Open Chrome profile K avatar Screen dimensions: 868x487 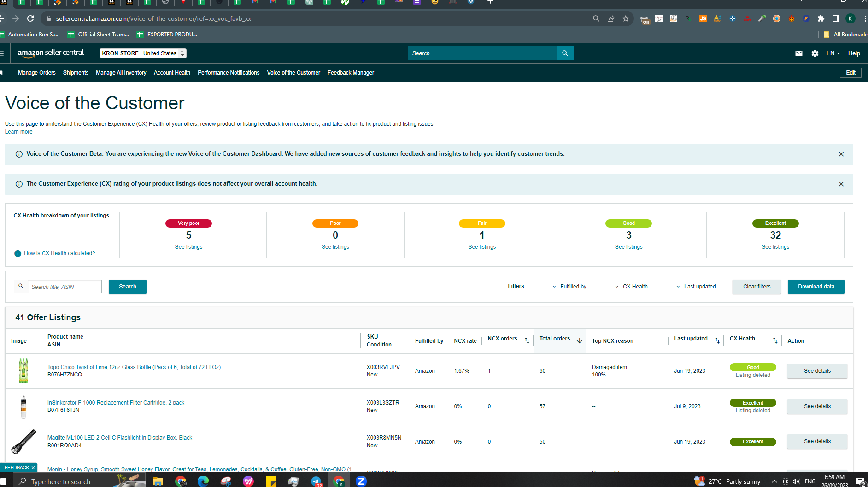(x=850, y=18)
